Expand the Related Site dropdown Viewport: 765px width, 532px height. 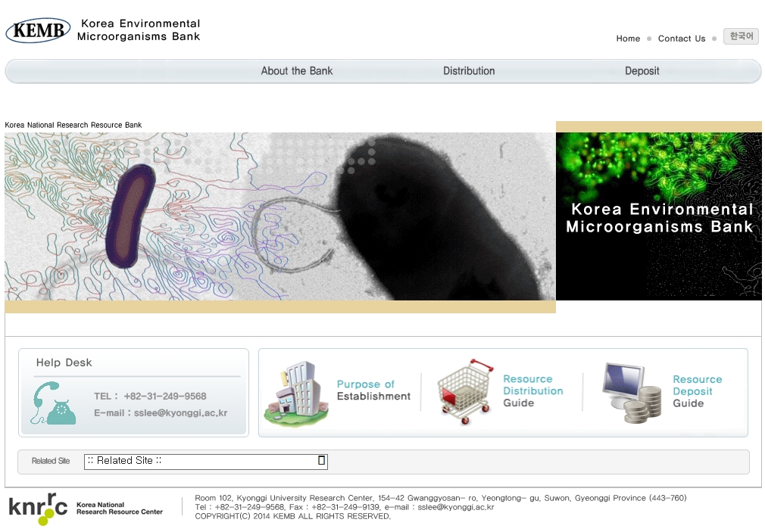205,462
